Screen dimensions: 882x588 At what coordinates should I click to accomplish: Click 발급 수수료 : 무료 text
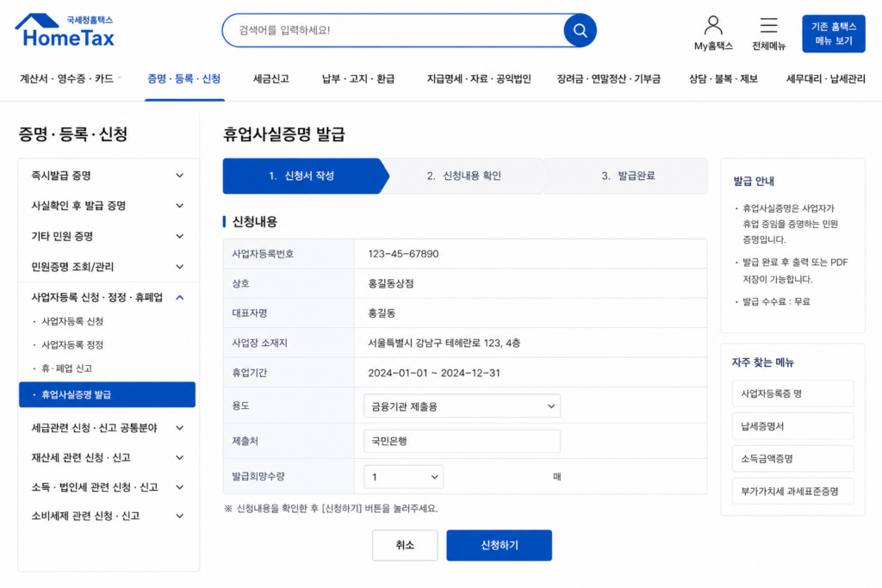776,302
